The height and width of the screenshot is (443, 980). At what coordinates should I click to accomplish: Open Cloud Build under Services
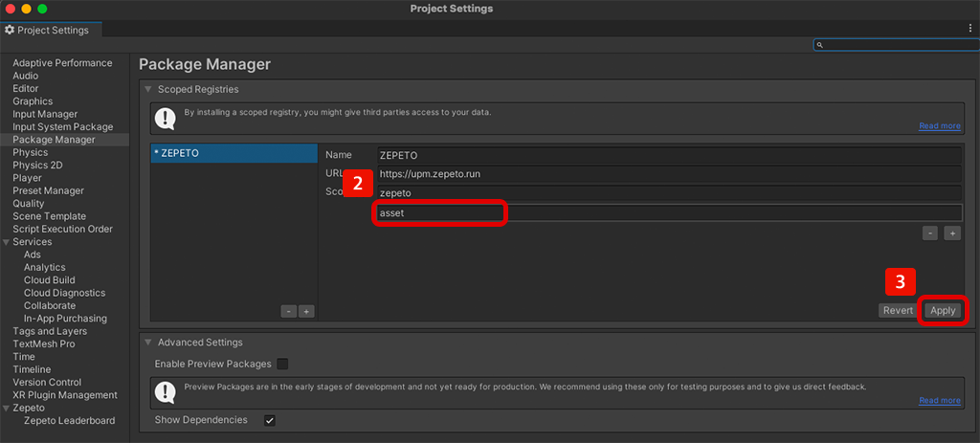[50, 280]
